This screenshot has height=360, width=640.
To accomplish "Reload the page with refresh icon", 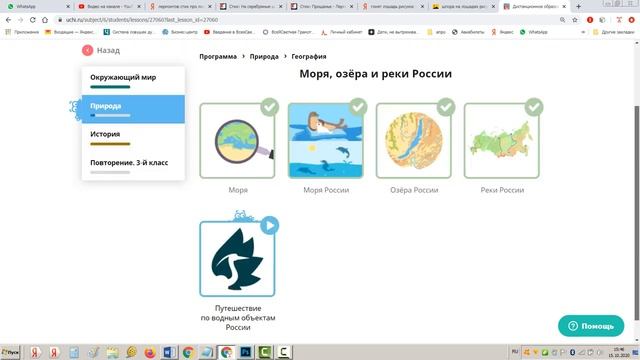I will click(33, 20).
